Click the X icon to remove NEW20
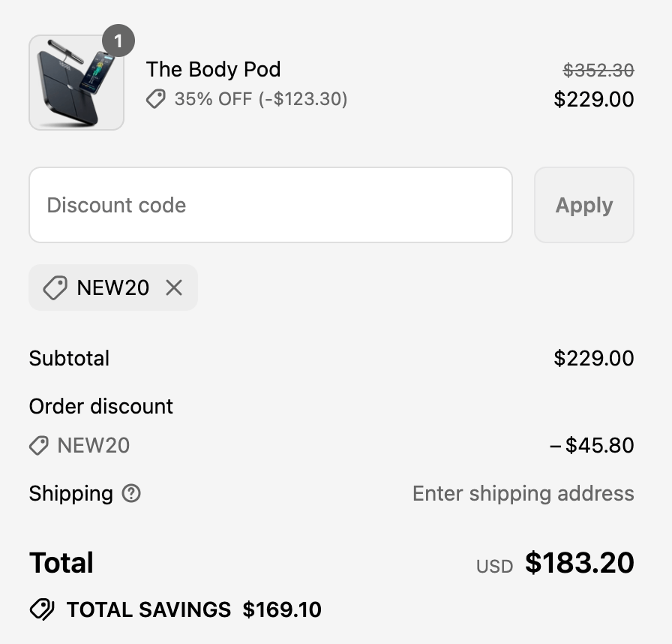Viewport: 672px width, 644px height. tap(173, 287)
